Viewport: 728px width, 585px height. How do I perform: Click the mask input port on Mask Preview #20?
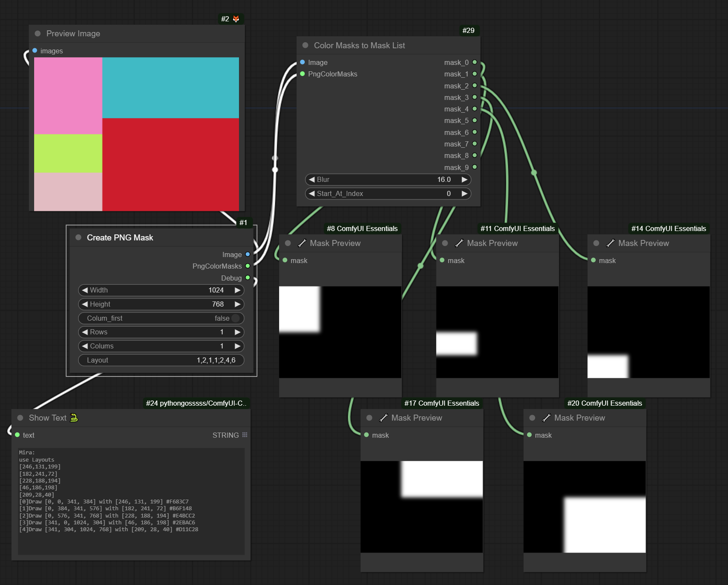[x=530, y=435]
